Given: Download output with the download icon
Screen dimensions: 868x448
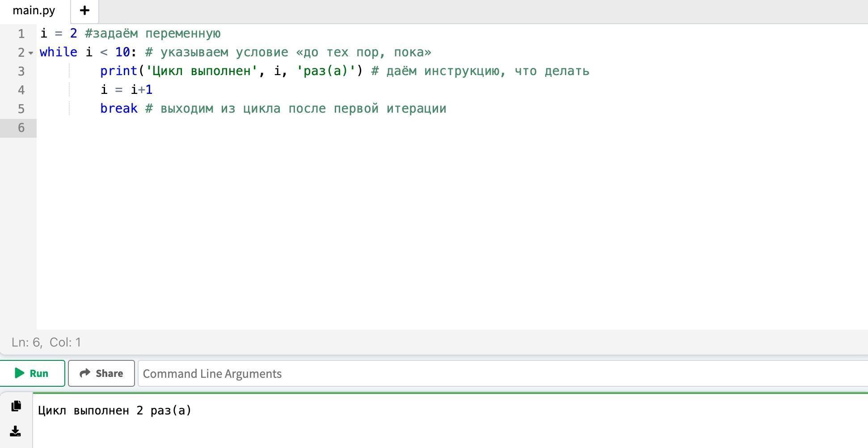Looking at the screenshot, I should click(x=16, y=431).
